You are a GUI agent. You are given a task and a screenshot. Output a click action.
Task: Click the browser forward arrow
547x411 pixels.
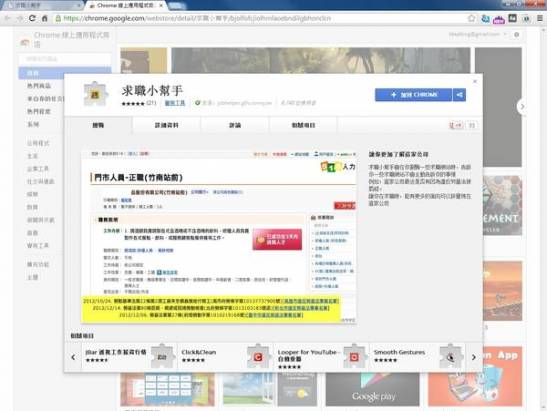pyautogui.click(x=20, y=18)
